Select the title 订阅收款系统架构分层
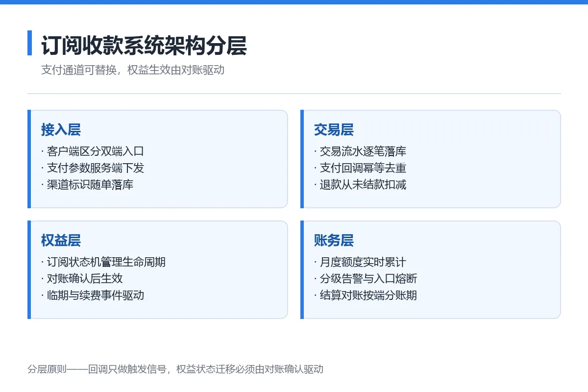Screen dimensions: 588x392 pyautogui.click(x=144, y=46)
